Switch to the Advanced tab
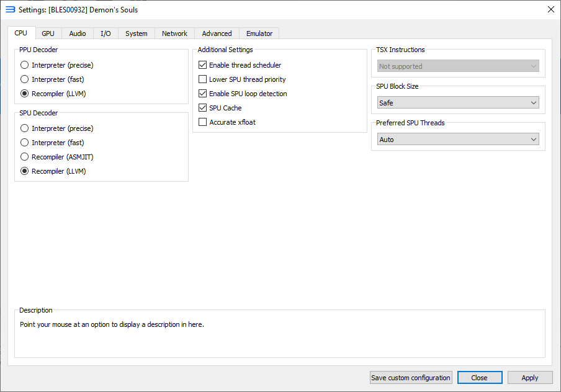Image resolution: width=561 pixels, height=392 pixels. (217, 33)
